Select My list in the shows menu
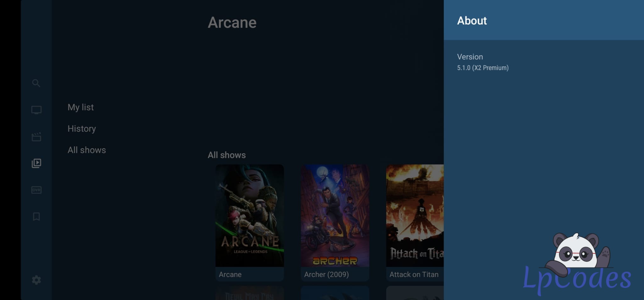The width and height of the screenshot is (644, 300). 80,107
